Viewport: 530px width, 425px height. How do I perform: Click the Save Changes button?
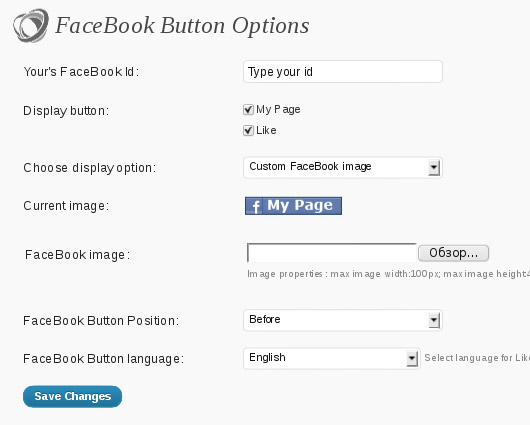coord(72,397)
